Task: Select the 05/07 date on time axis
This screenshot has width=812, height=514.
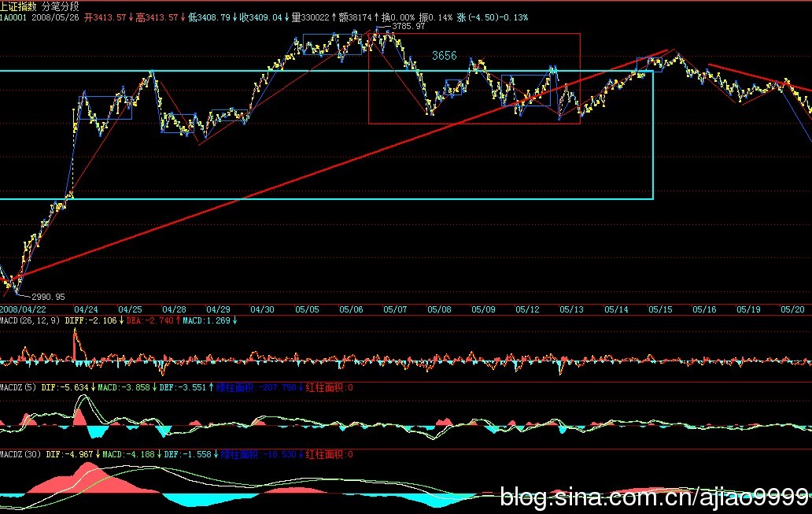Action: pyautogui.click(x=393, y=309)
